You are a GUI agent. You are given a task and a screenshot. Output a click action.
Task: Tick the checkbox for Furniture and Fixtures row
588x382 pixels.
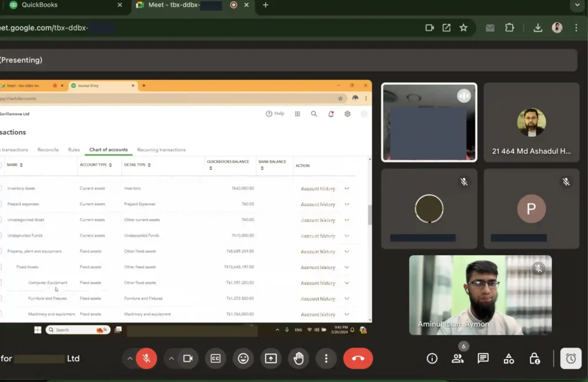(x=1, y=298)
